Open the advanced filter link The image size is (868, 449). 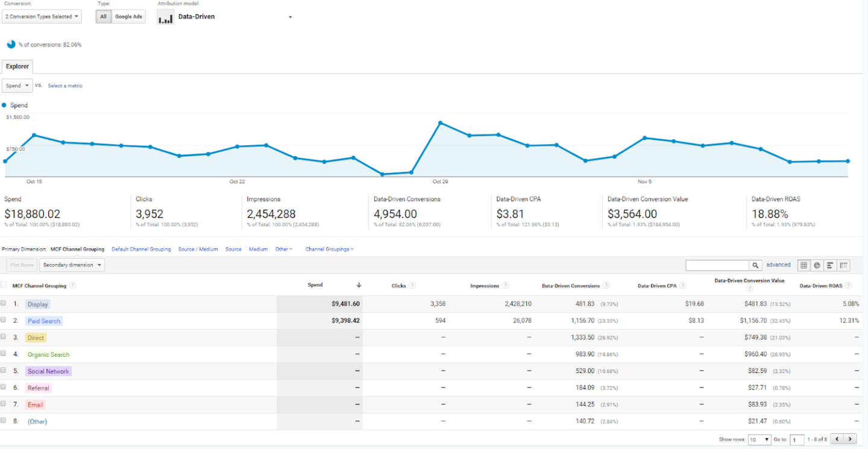[778, 265]
